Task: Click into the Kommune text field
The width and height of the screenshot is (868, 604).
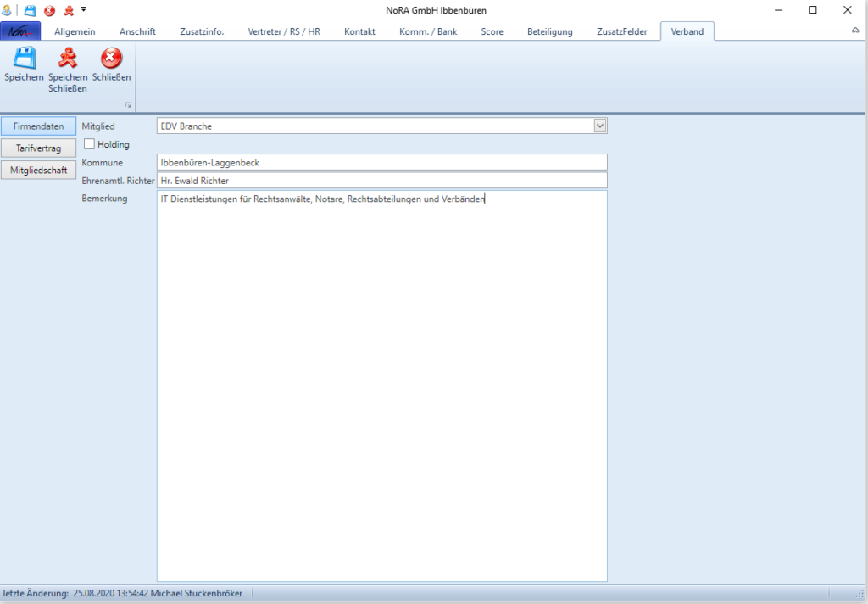Action: (x=381, y=162)
